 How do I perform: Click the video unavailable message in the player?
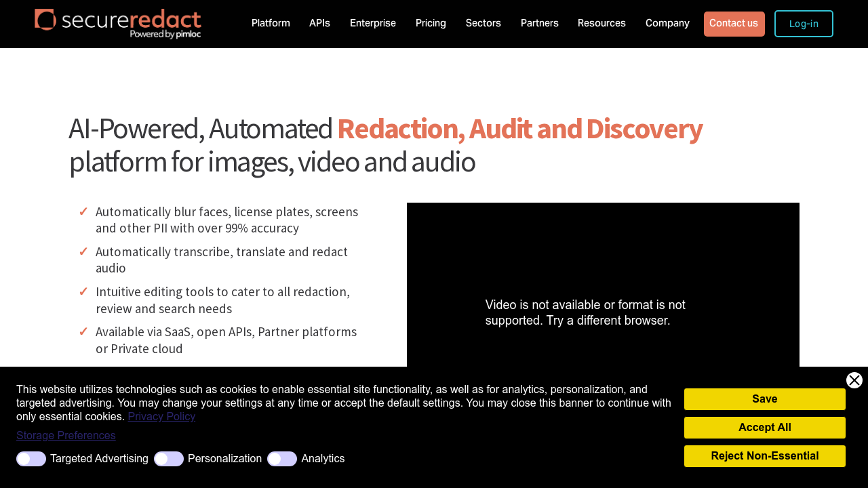point(585,312)
